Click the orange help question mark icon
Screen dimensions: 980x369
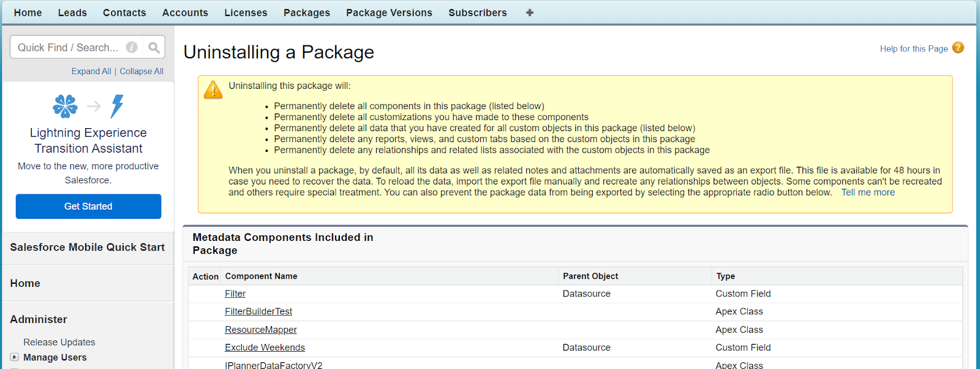click(958, 48)
